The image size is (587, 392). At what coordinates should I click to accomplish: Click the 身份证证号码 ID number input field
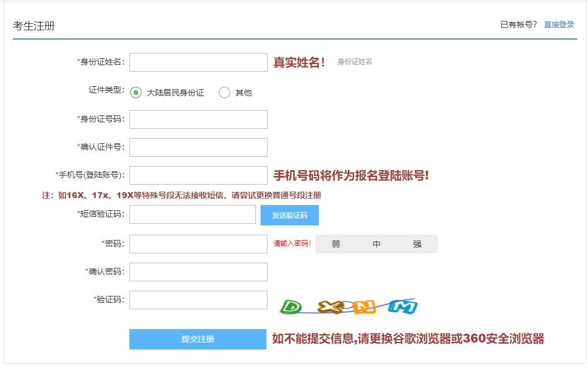pos(198,119)
